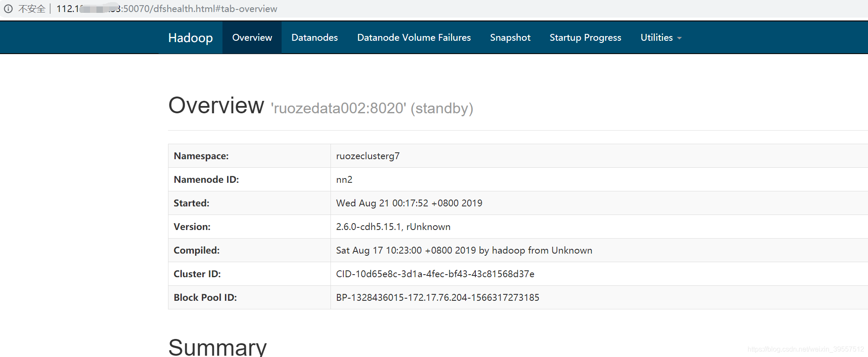Click the Overview heading

tap(216, 106)
